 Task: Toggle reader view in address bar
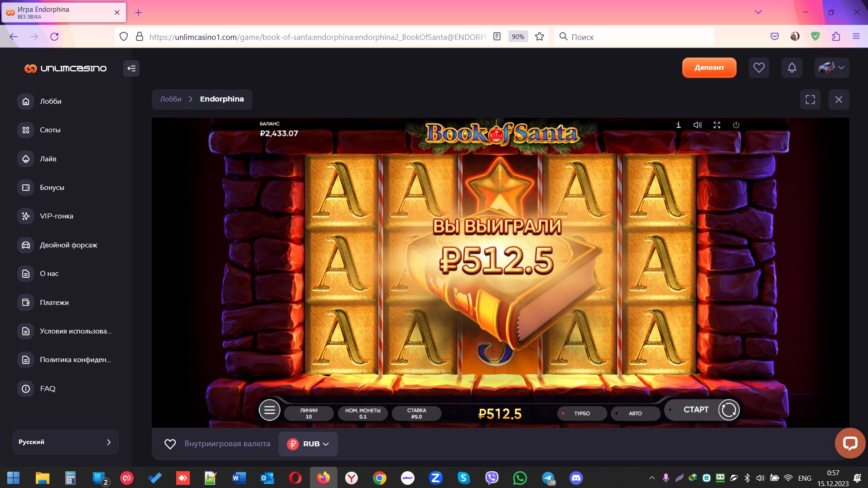pos(497,37)
